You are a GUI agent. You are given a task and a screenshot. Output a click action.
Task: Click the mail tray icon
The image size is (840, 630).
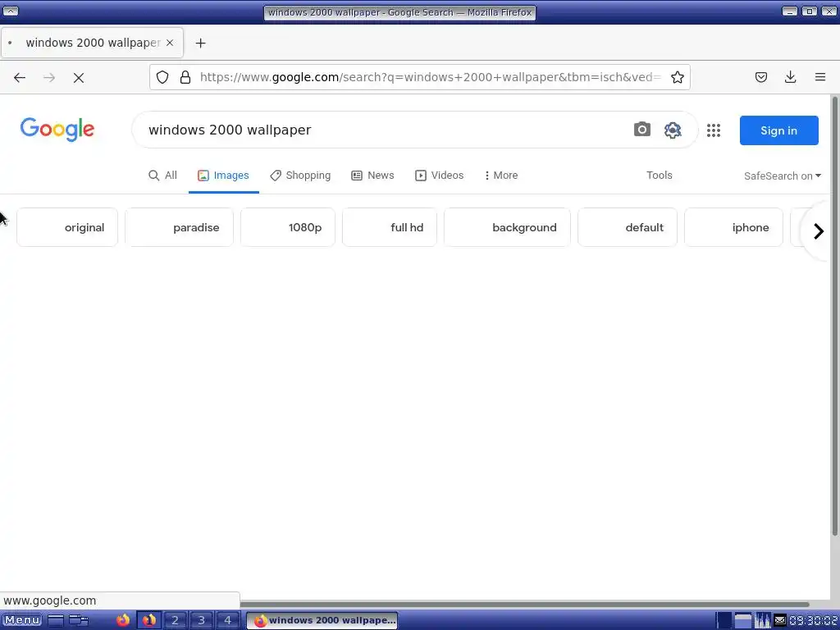tap(780, 620)
